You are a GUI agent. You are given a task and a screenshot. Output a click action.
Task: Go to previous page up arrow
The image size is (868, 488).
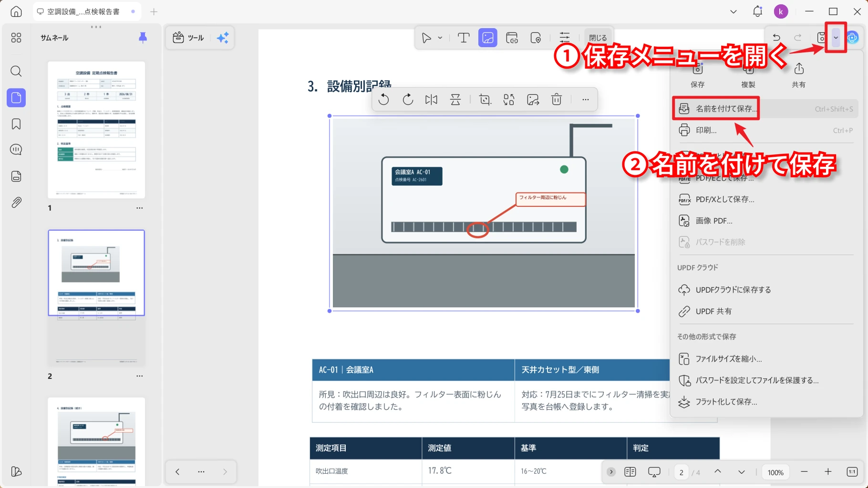pyautogui.click(x=718, y=472)
